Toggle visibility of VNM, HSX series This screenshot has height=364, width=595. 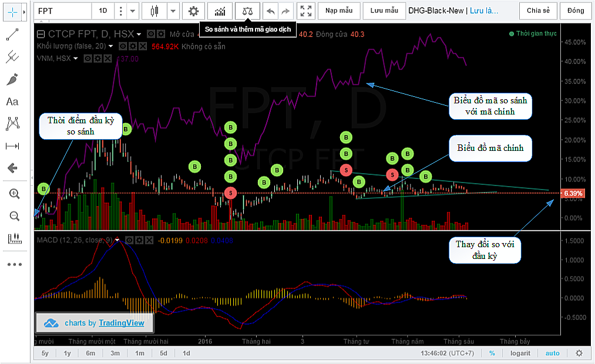coord(88,58)
